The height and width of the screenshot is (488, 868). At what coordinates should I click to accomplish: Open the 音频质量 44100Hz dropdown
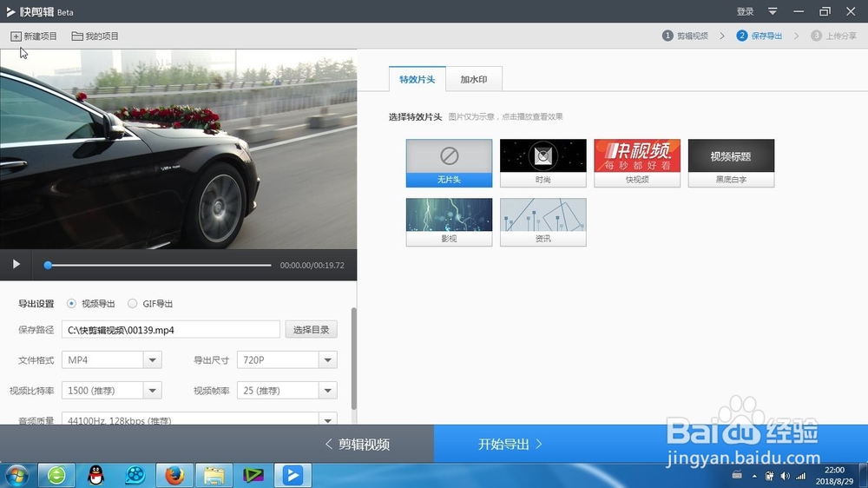coord(200,419)
